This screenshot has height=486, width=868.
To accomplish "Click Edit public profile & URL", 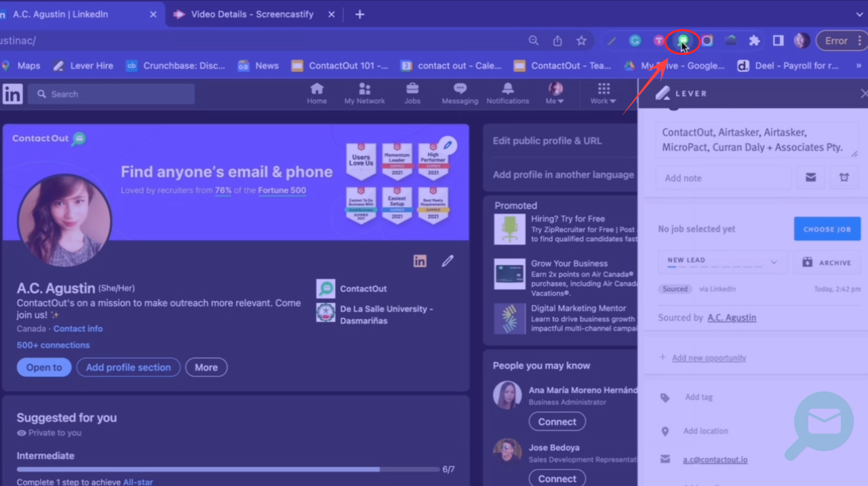I will 547,141.
